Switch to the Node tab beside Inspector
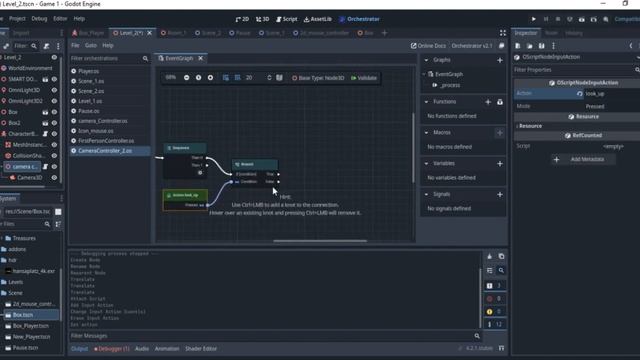 (551, 33)
